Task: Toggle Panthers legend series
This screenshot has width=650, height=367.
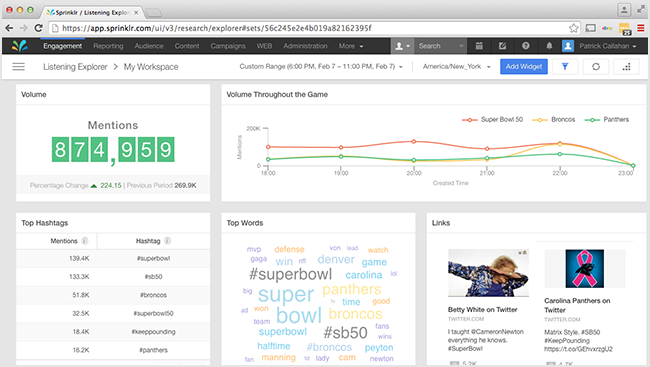Action: (606, 119)
